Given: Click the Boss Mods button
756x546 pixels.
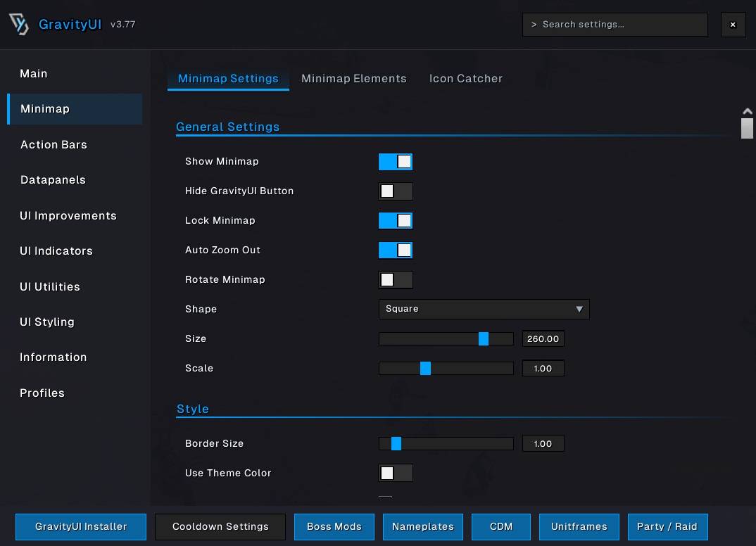Looking at the screenshot, I should tap(334, 527).
